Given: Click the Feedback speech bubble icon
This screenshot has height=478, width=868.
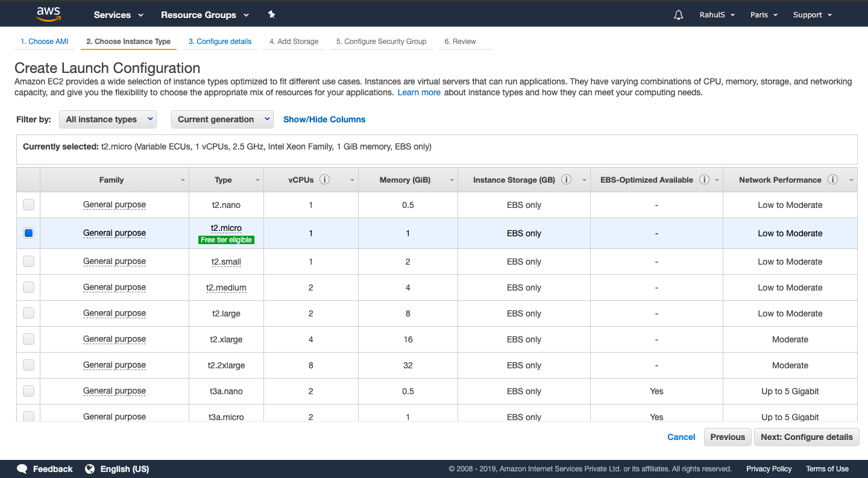Looking at the screenshot, I should [22, 468].
